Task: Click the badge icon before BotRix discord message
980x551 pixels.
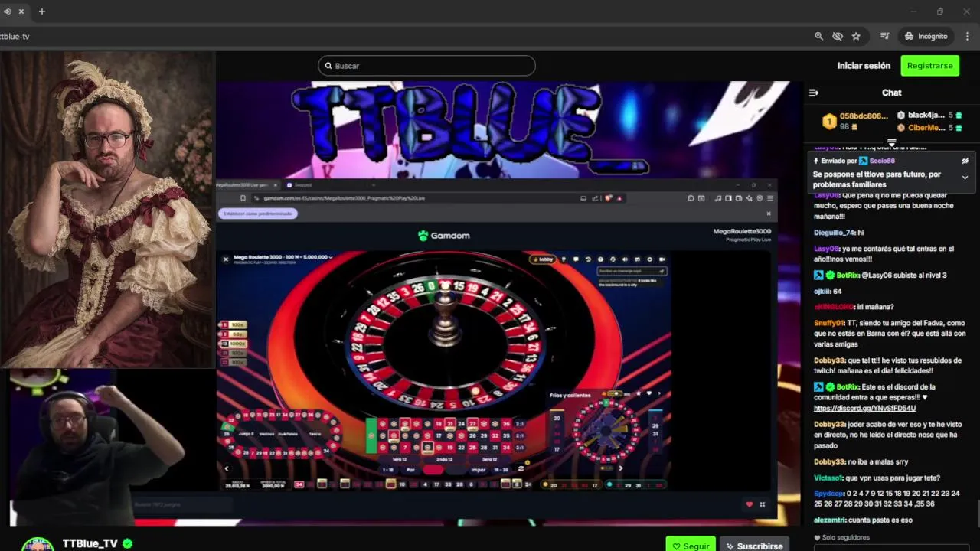Action: 818,387
